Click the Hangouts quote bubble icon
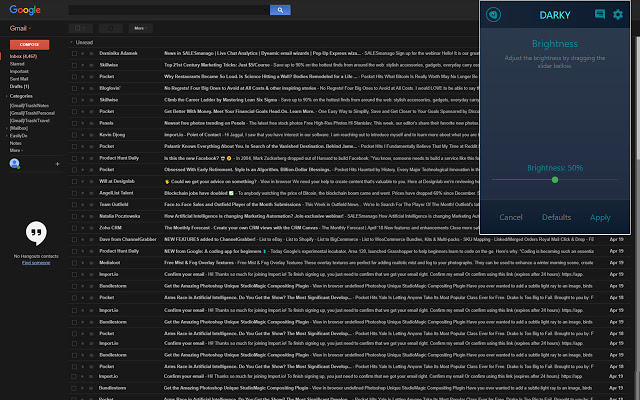The image size is (640, 400). [36, 233]
